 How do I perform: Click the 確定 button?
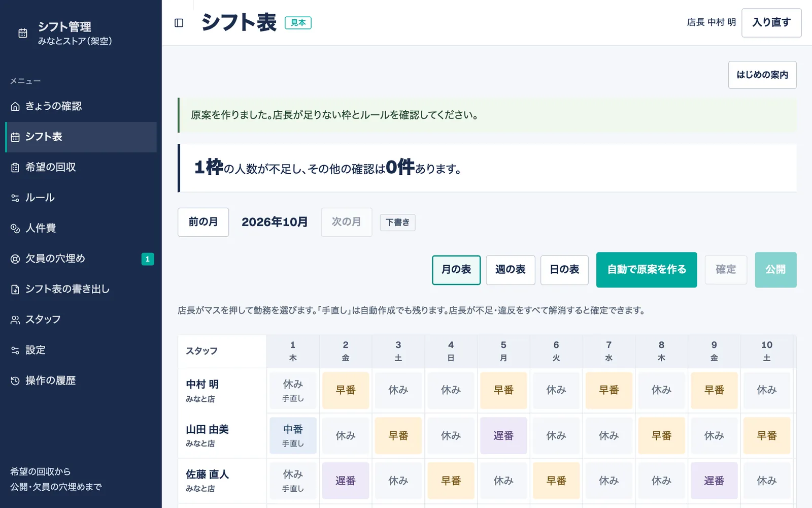tap(726, 270)
